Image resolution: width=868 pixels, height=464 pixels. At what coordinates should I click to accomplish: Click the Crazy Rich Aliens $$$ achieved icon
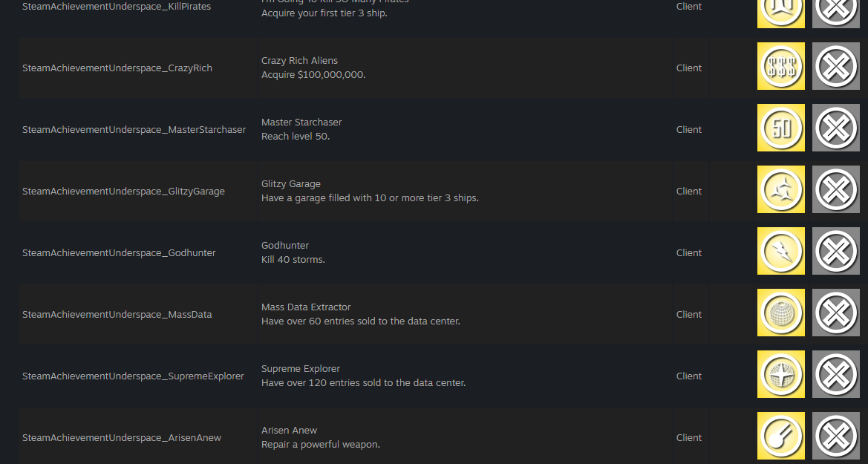(780, 66)
